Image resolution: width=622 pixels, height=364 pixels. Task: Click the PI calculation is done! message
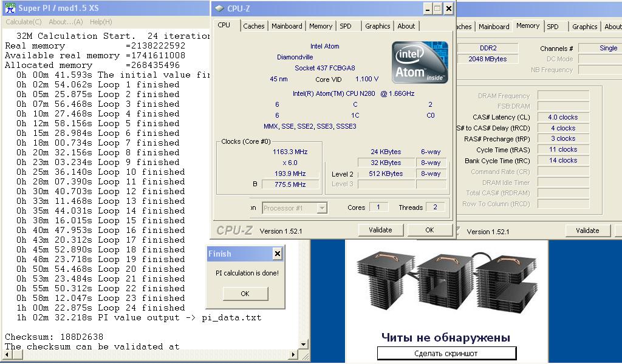[x=247, y=273]
